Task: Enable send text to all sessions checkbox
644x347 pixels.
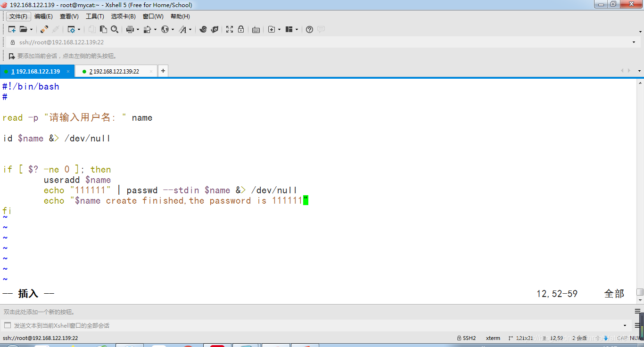Action: (7, 325)
